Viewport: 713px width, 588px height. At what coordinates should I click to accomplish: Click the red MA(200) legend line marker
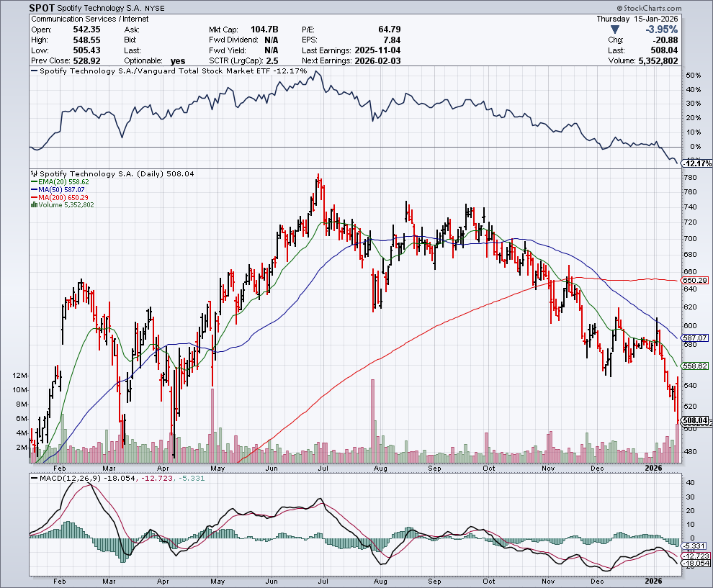(x=32, y=198)
